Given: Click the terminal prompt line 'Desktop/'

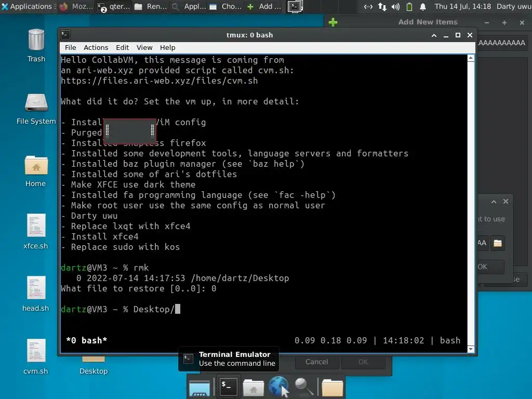Looking at the screenshot, I should [121, 309].
